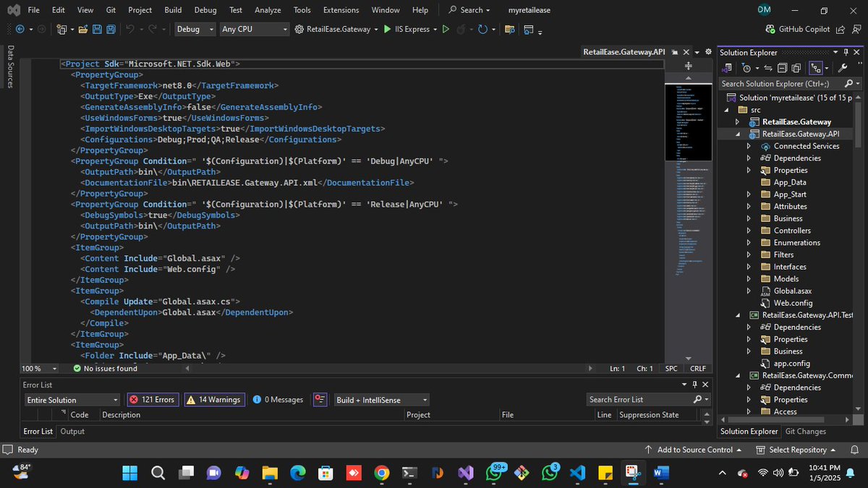The width and height of the screenshot is (868, 488).
Task: Open Microsoft Word from the taskbar
Action: [x=660, y=473]
